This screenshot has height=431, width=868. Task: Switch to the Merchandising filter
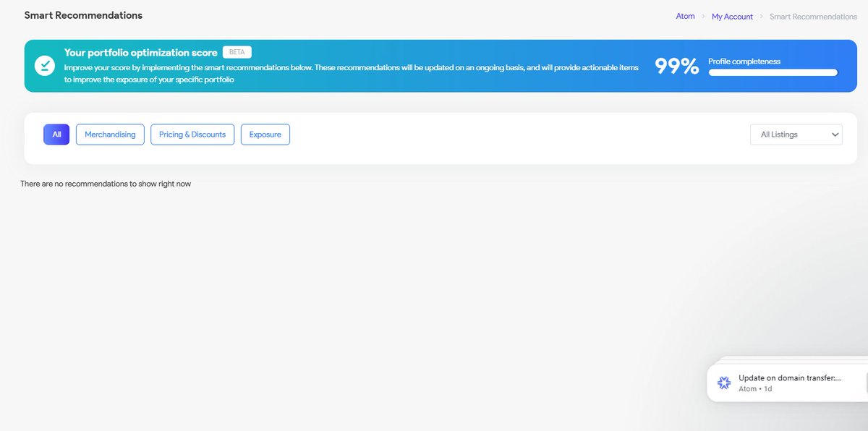[110, 135]
